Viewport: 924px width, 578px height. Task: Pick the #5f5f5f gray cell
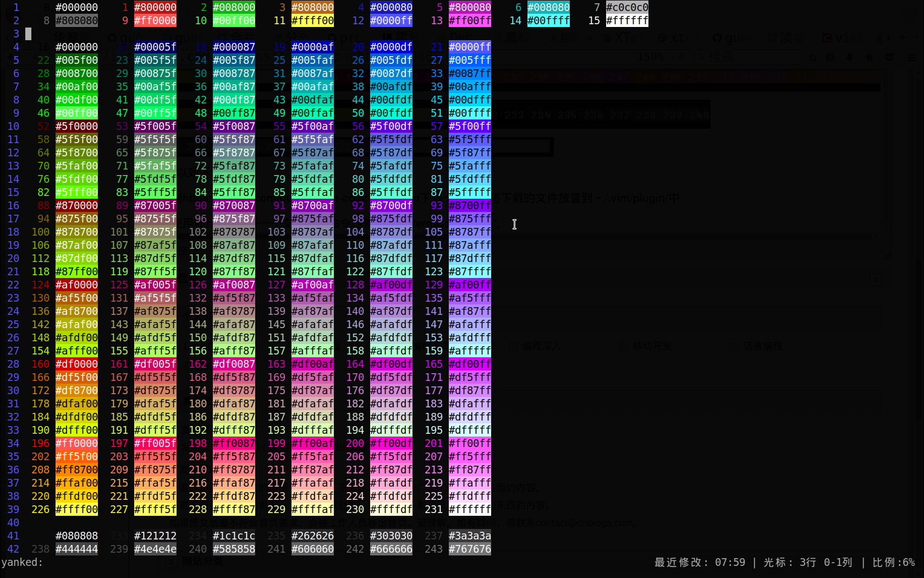pos(155,139)
